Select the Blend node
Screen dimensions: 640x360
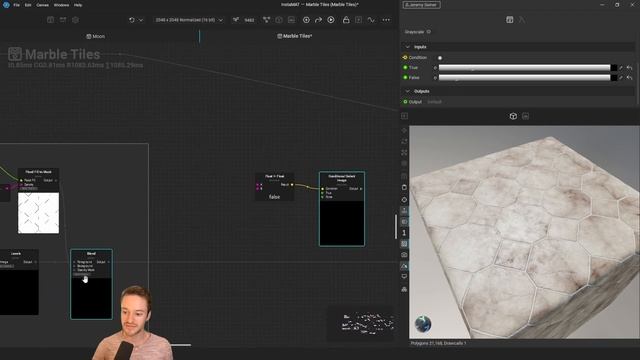[x=91, y=284]
